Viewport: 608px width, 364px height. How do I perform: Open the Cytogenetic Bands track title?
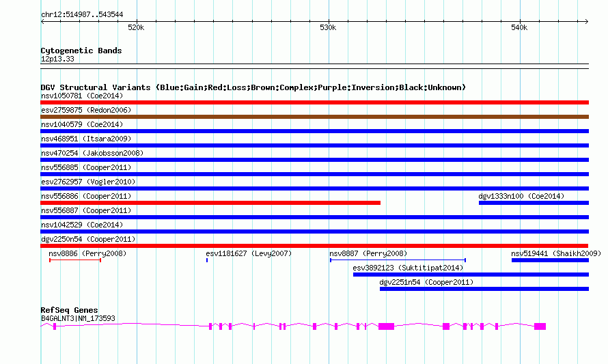tap(81, 51)
